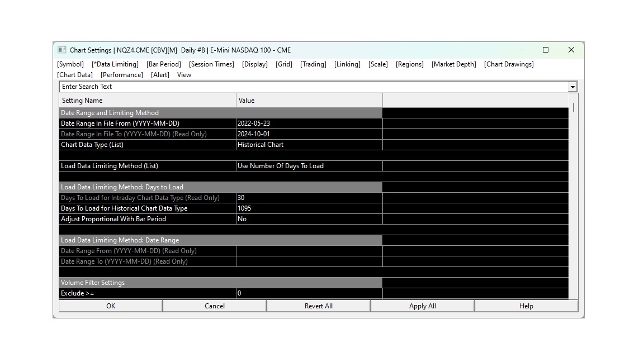Switch to the [Linking] tab
The height and width of the screenshot is (362, 644).
pyautogui.click(x=347, y=64)
